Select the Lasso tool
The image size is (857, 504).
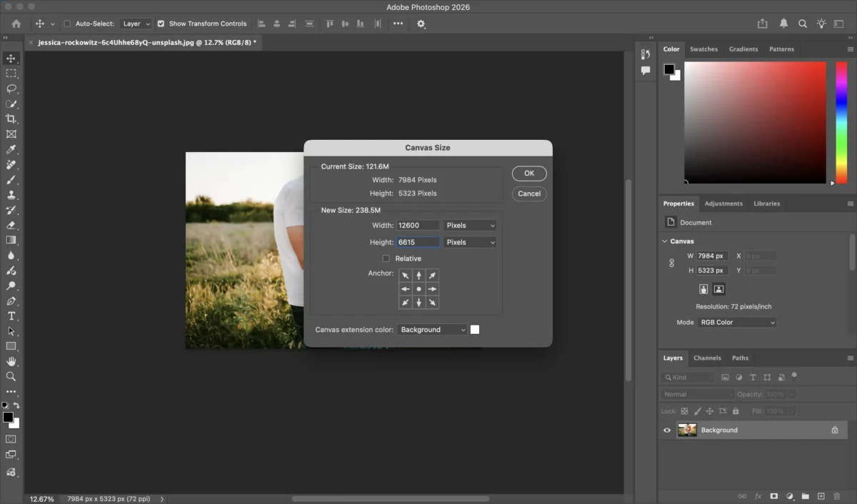pos(11,89)
